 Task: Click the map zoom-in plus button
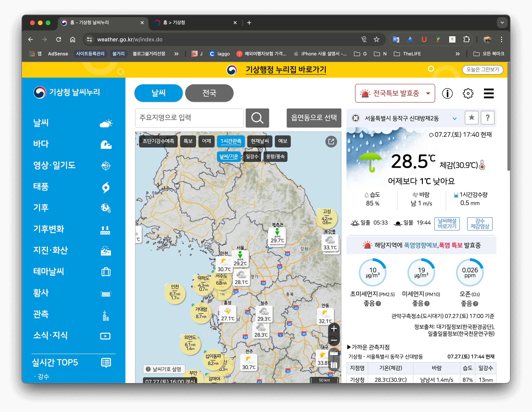point(334,329)
